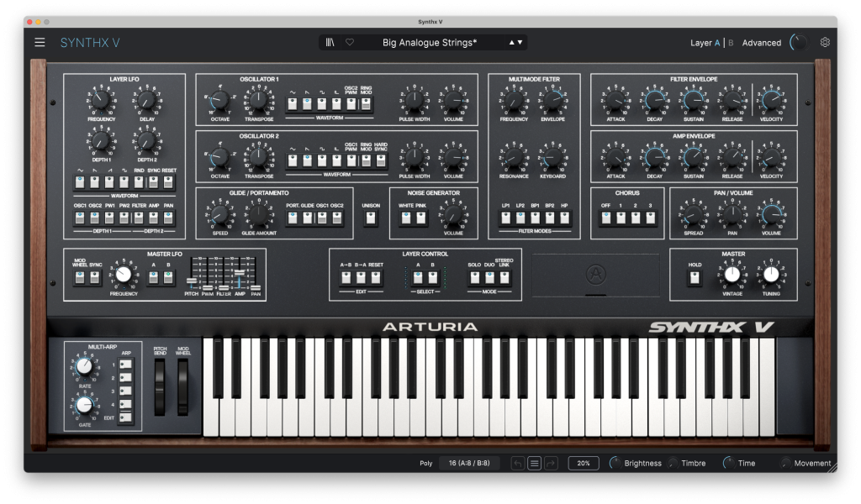Click the Amp Envelope RELEASE knob

732,157
